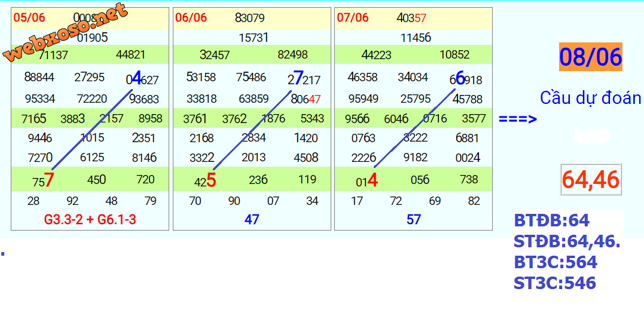Click the ===> arrow indicator
The height and width of the screenshot is (316, 644).
coord(518,119)
